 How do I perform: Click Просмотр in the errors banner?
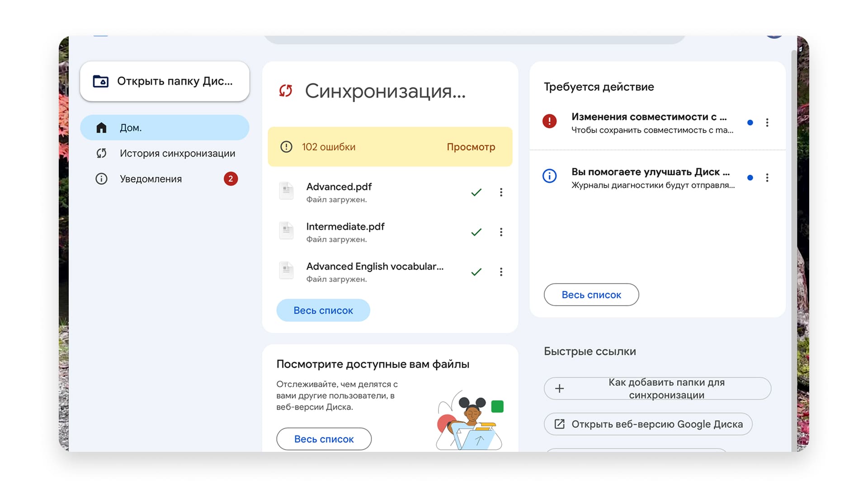471,146
